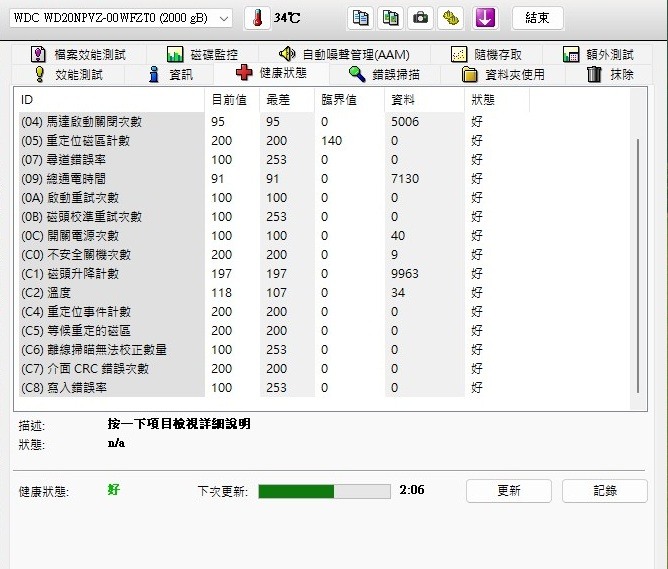Click the copy info to clipboard icon
Viewport: 668px width, 569px height.
click(360, 18)
